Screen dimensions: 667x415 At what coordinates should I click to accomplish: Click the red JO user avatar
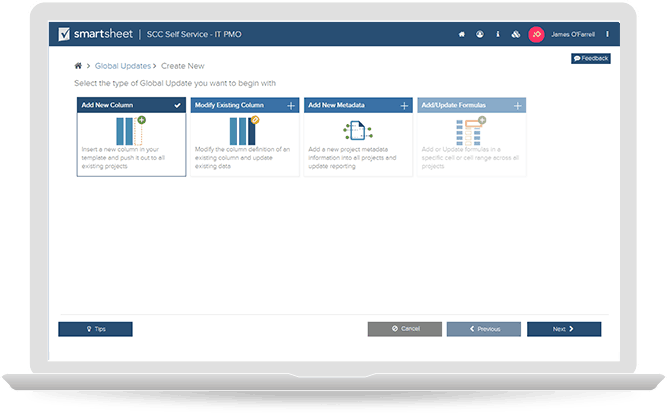point(536,34)
